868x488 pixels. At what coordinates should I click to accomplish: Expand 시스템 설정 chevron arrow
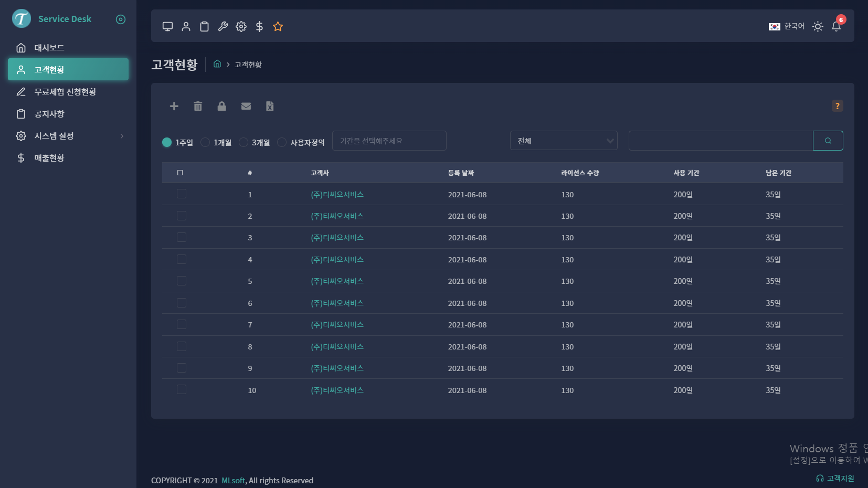click(x=122, y=136)
